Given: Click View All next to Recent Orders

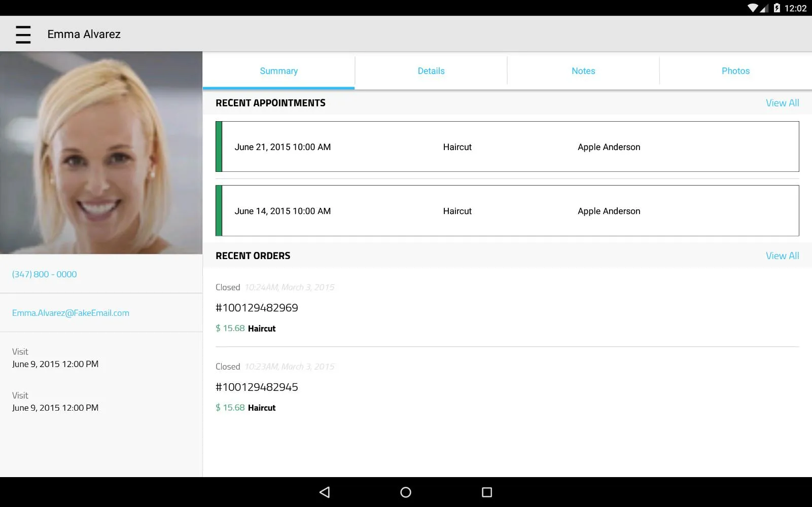Looking at the screenshot, I should [782, 256].
